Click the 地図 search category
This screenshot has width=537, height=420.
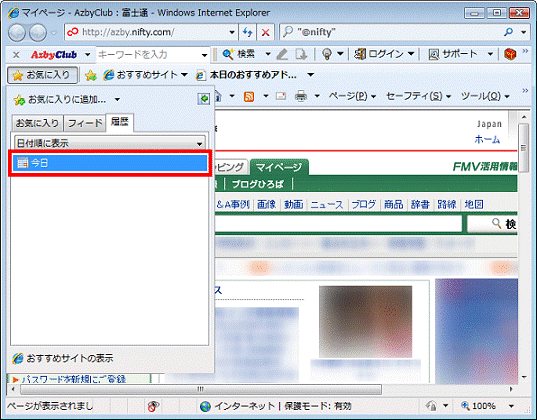474,205
